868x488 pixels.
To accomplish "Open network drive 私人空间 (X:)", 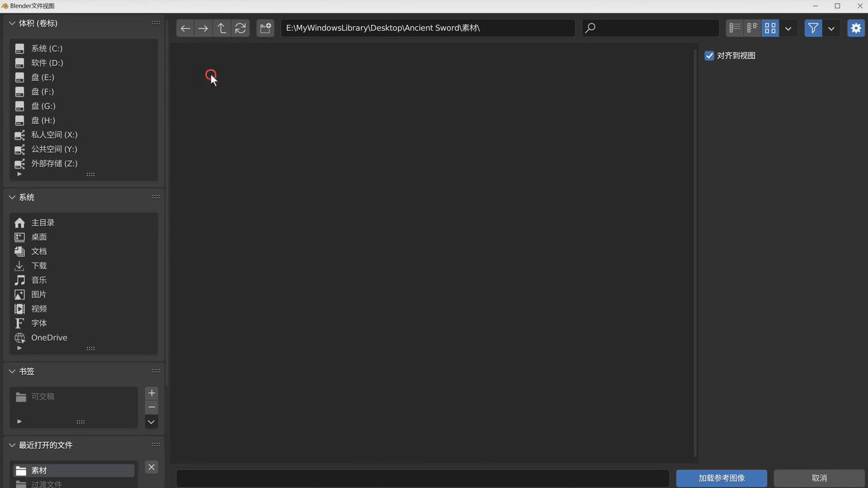I will point(84,135).
